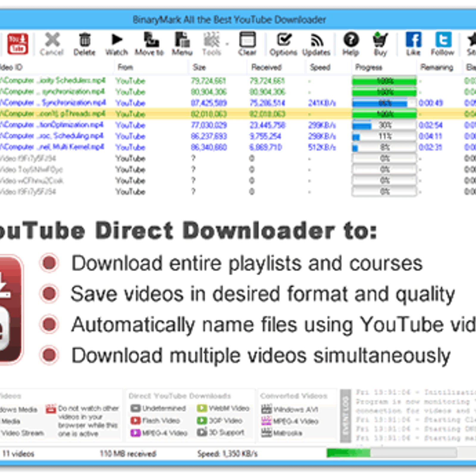The image size is (476, 476).
Task: Select the highlighted pThreads.mp4 row
Action: tap(238, 114)
